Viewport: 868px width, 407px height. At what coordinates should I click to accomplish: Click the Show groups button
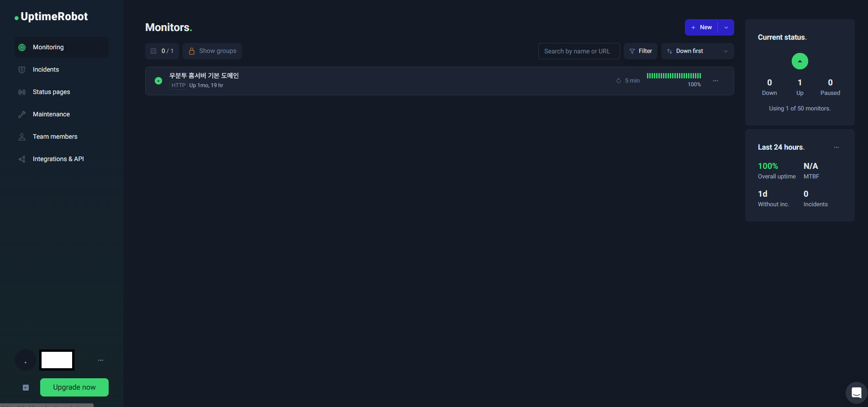pos(212,51)
